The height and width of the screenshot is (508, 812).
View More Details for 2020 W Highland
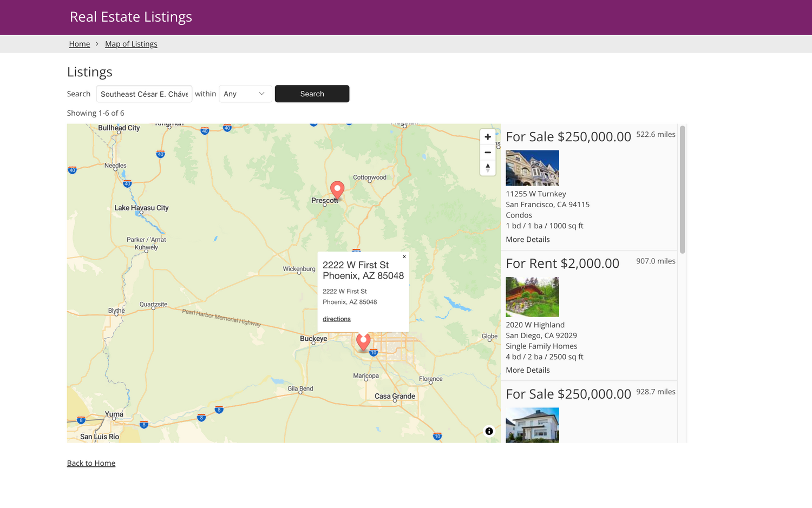pyautogui.click(x=527, y=370)
